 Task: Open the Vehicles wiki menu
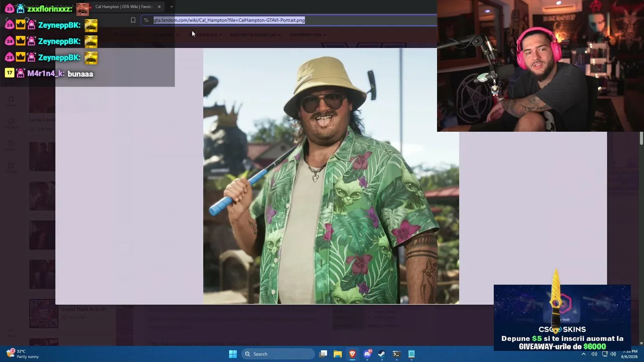pyautogui.click(x=205, y=35)
